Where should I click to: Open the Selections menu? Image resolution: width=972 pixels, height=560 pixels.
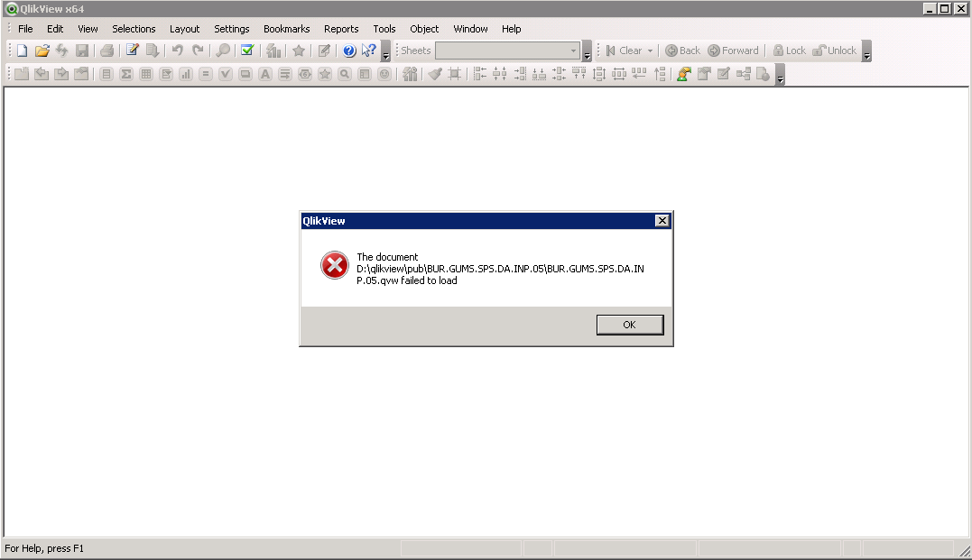coord(134,29)
